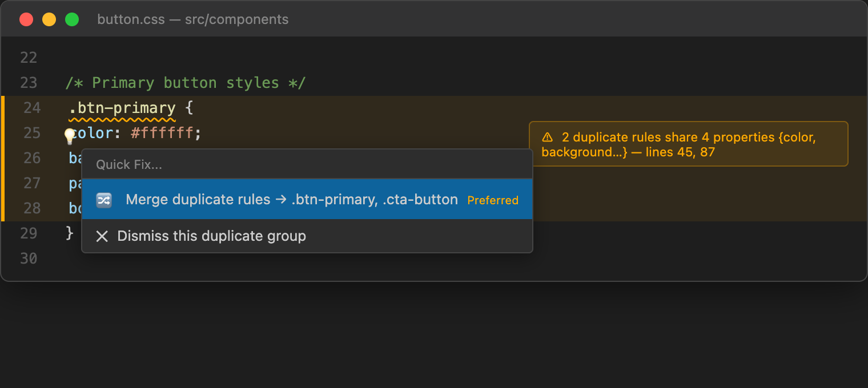
Task: Click the #ffffff color value
Action: point(164,134)
